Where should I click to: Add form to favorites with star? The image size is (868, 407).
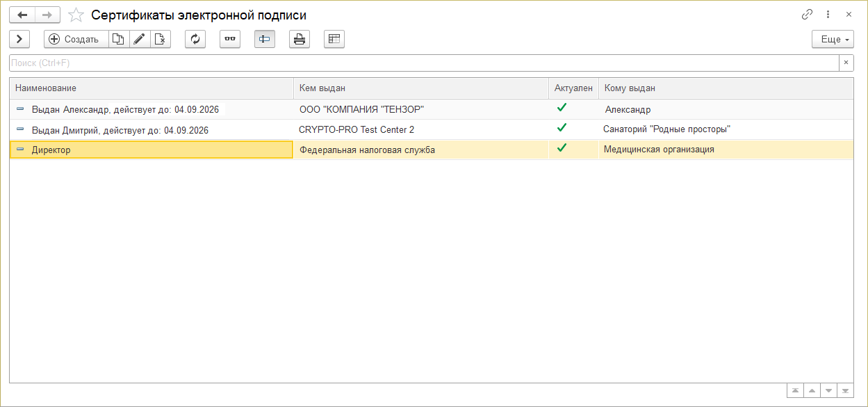pyautogui.click(x=76, y=15)
